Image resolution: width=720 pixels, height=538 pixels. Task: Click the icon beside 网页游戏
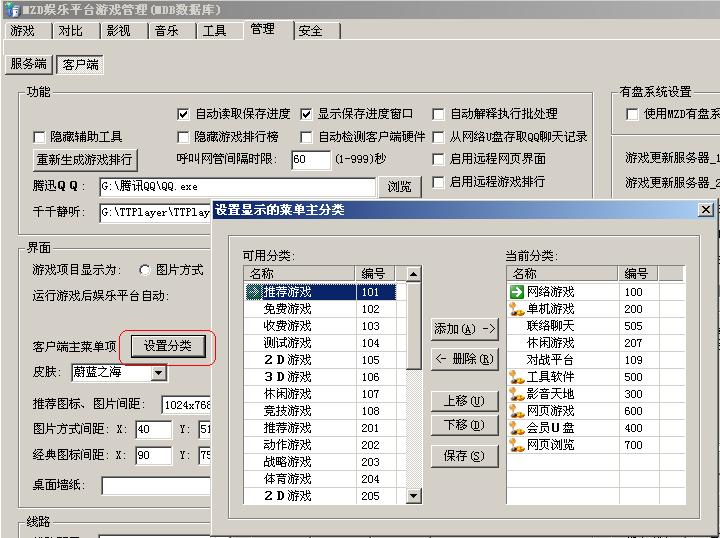[x=517, y=411]
